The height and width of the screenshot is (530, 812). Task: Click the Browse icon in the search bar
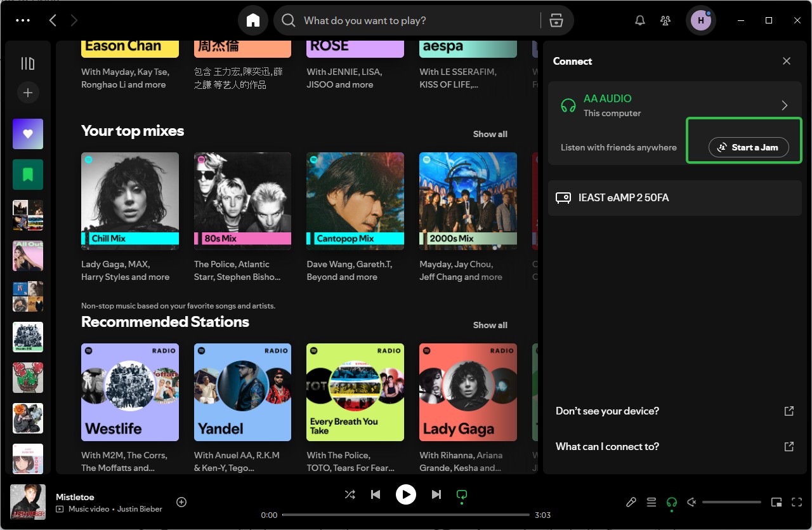tap(556, 20)
